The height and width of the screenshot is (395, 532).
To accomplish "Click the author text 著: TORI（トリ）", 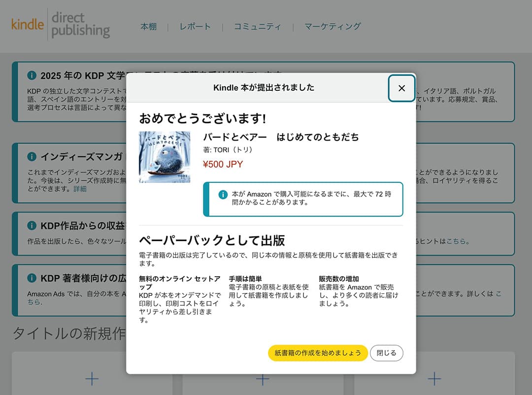I will pyautogui.click(x=228, y=150).
